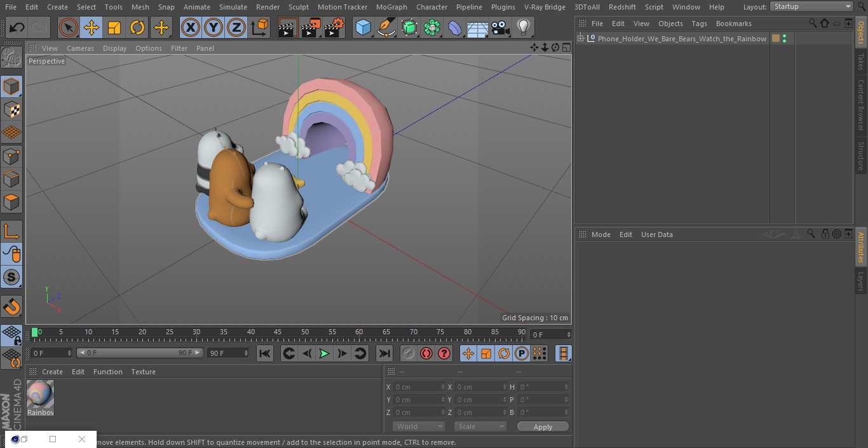
Task: Switch to Edges mode
Action: click(x=11, y=179)
